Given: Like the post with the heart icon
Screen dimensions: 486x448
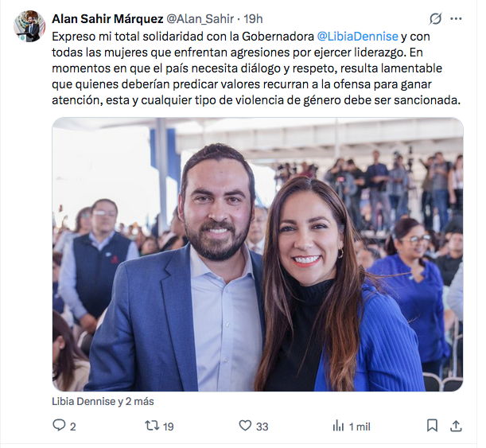Looking at the screenshot, I should click(245, 426).
